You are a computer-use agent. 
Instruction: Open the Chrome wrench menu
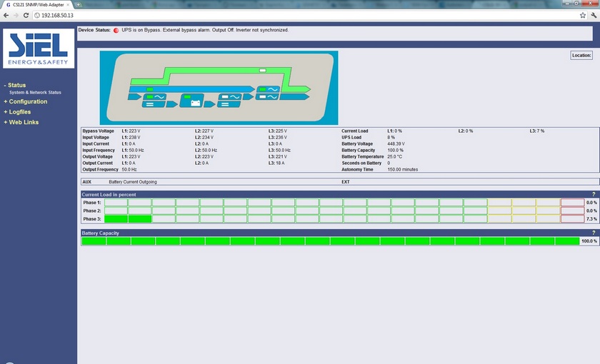coord(594,15)
